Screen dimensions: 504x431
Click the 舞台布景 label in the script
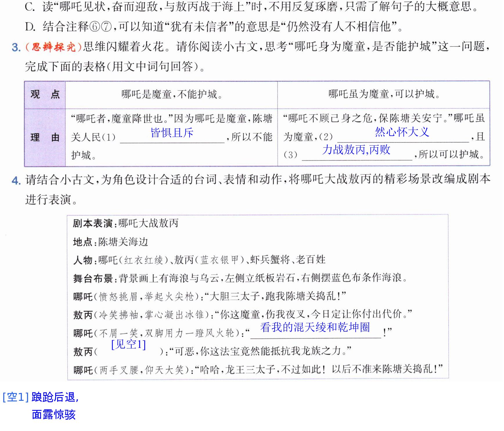(93, 279)
